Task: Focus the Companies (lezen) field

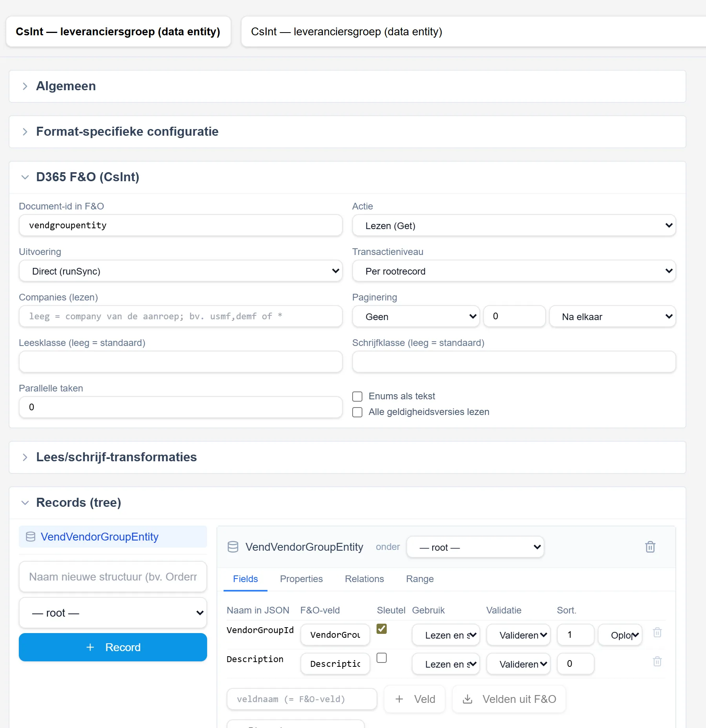Action: [x=180, y=317]
